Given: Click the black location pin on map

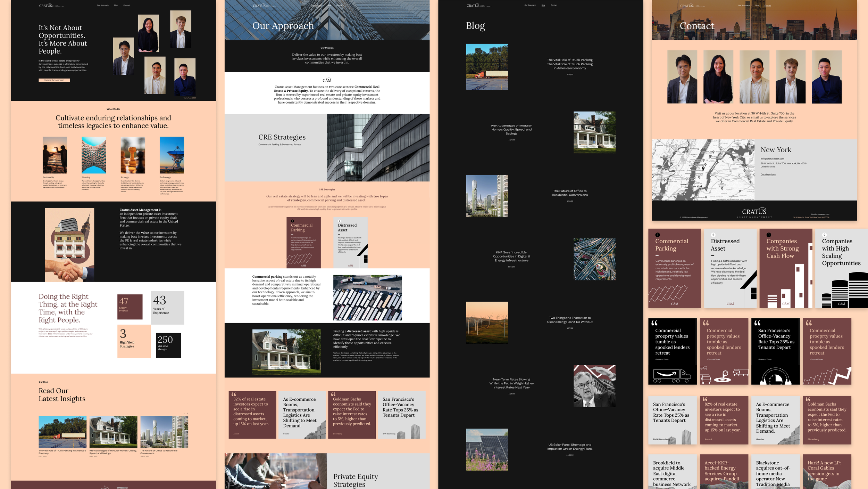Looking at the screenshot, I should coord(703,168).
